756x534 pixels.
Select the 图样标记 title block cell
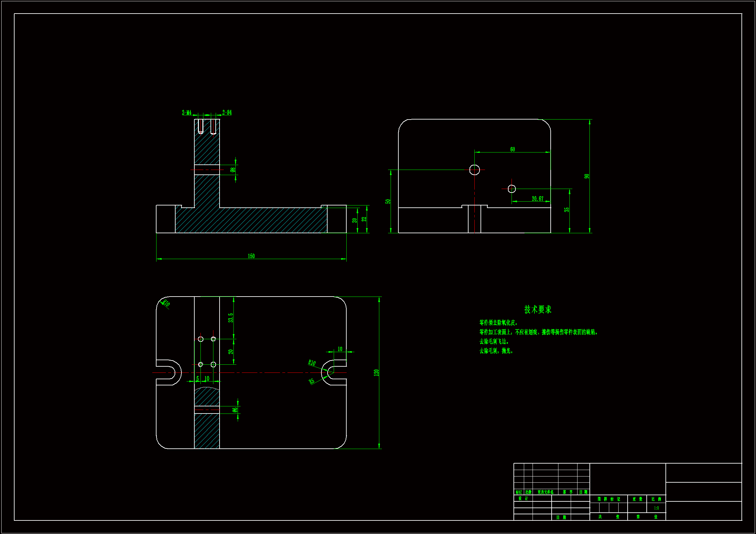(x=609, y=499)
